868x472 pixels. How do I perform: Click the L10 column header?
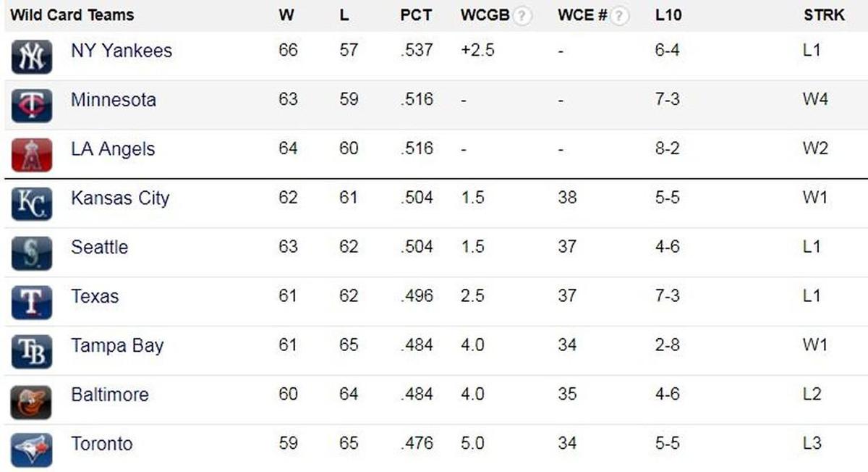(x=667, y=15)
